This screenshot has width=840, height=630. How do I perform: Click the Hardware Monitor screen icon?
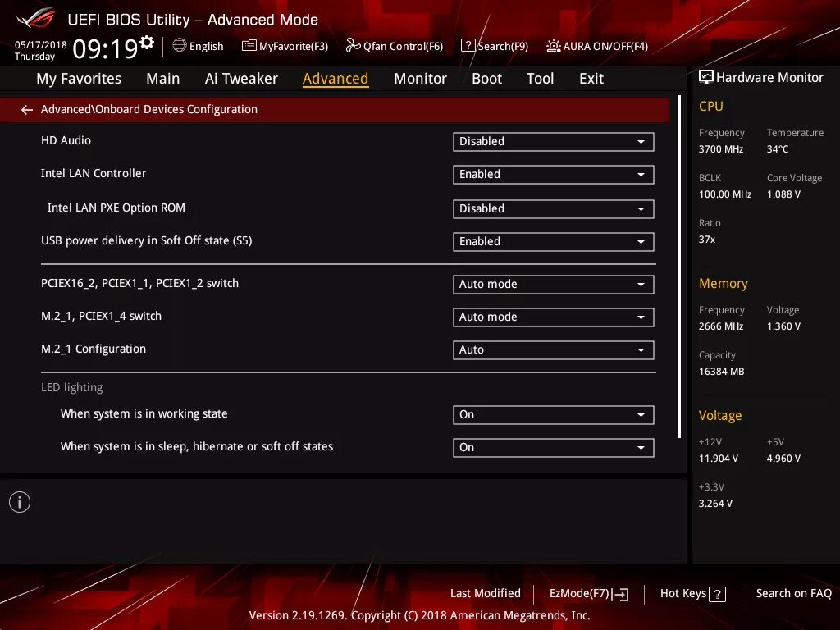706,77
